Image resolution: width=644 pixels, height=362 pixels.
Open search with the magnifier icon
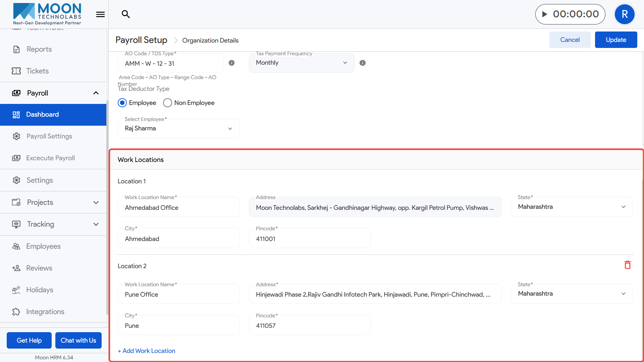pyautogui.click(x=125, y=14)
